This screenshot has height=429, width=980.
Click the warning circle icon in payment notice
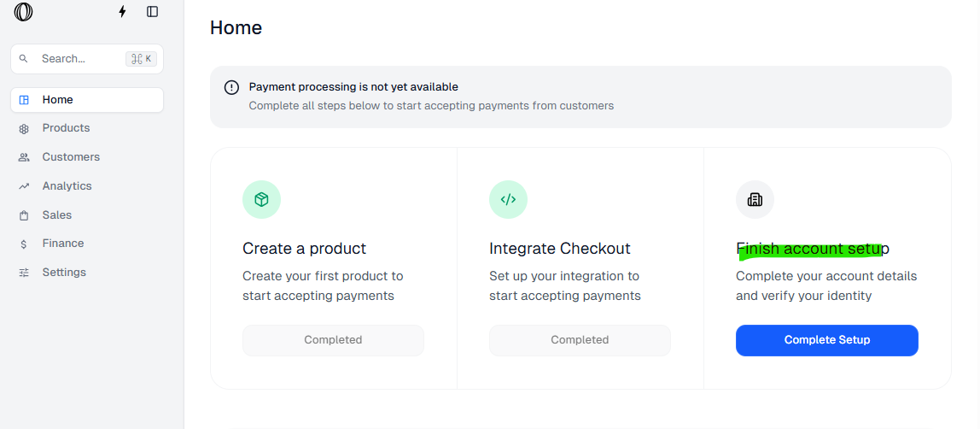[x=231, y=87]
